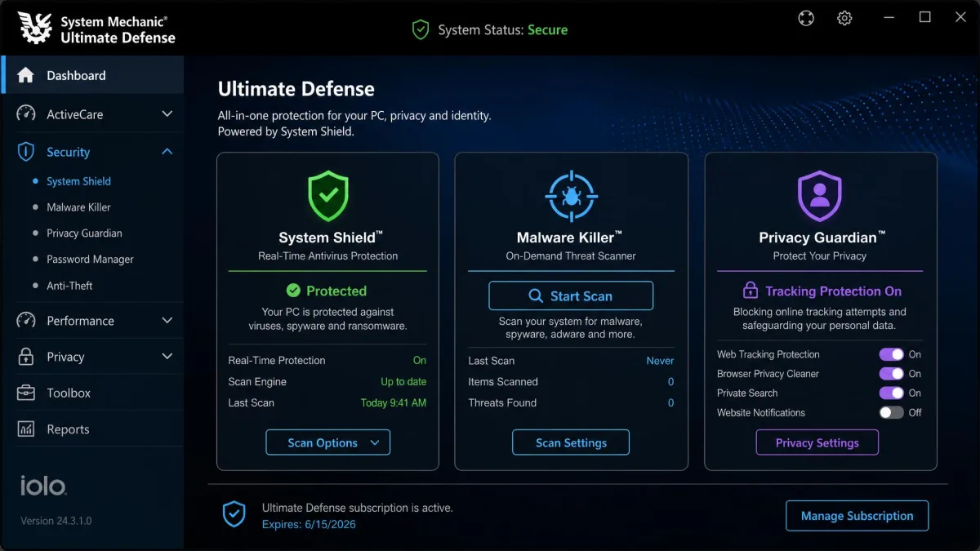Collapse the Security section chevron
Image resolution: width=980 pixels, height=551 pixels.
pyautogui.click(x=167, y=152)
